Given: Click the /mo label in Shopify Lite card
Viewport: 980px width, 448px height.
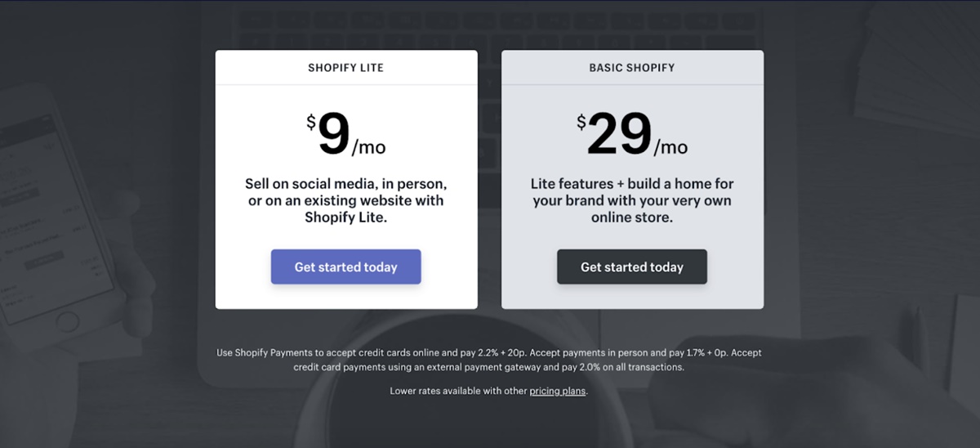Looking at the screenshot, I should (368, 148).
